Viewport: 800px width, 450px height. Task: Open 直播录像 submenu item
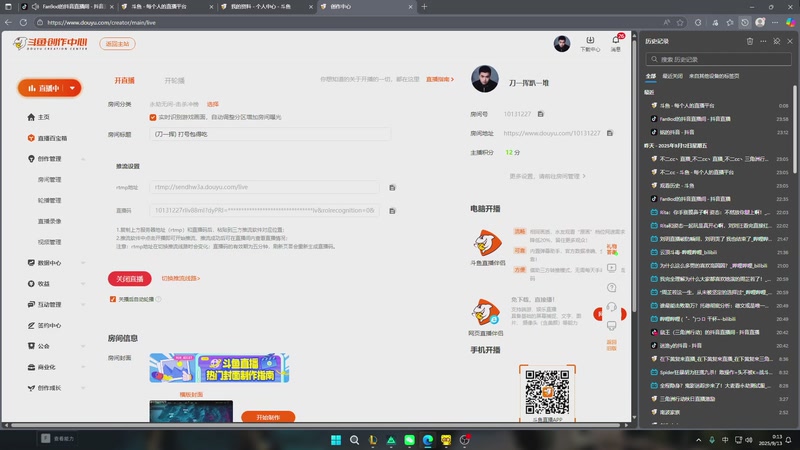(x=49, y=221)
